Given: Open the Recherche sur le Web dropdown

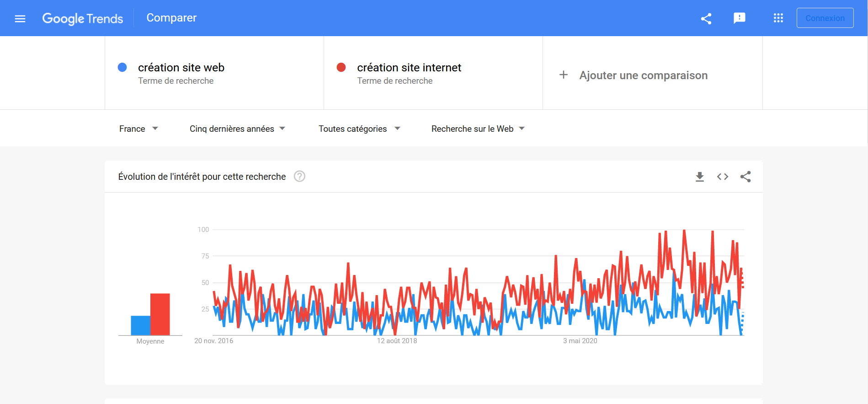Looking at the screenshot, I should click(478, 129).
